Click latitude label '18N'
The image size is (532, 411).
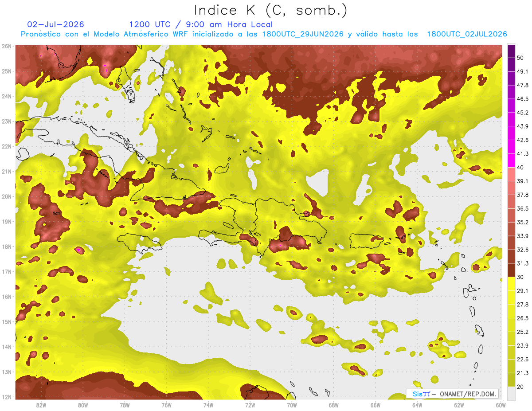6,247
